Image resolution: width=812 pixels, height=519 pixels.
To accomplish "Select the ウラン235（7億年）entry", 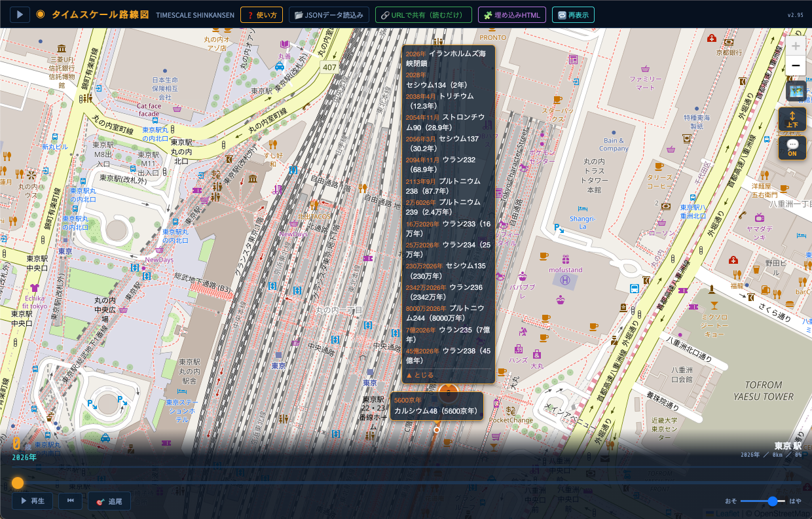I will pos(447,334).
